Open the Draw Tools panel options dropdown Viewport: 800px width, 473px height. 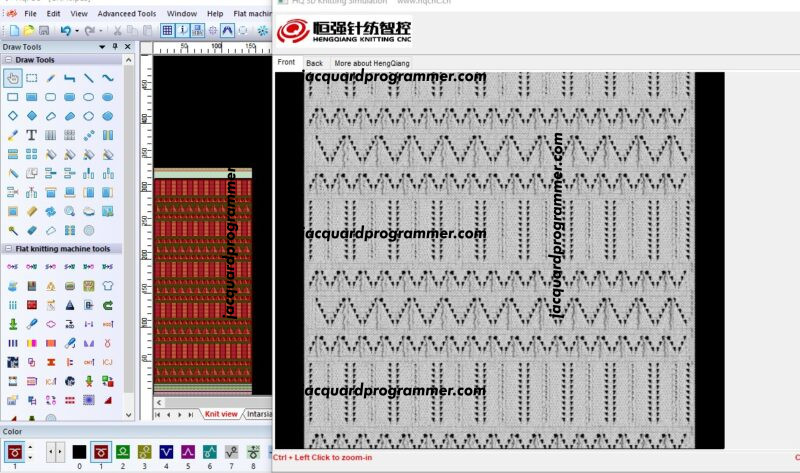coord(102,46)
